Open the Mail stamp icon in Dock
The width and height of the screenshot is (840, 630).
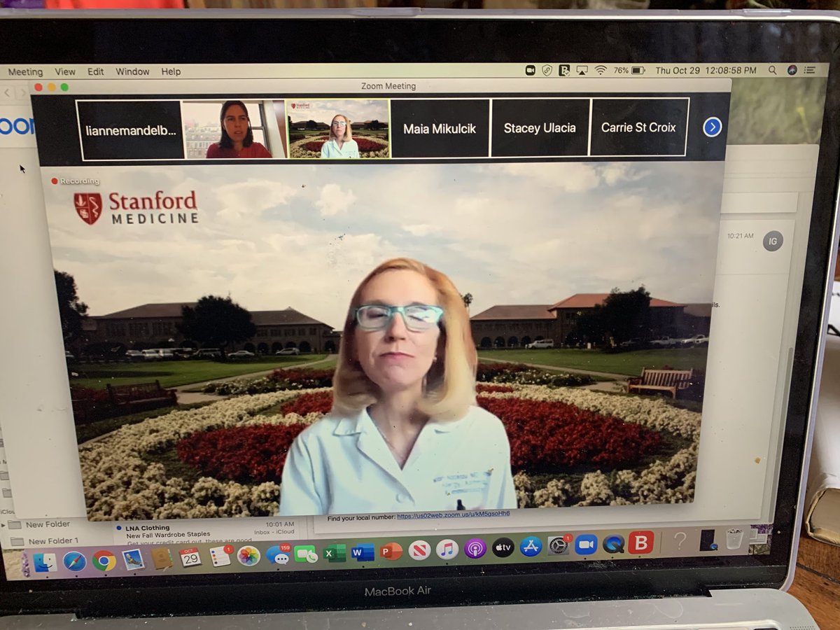pyautogui.click(x=133, y=559)
